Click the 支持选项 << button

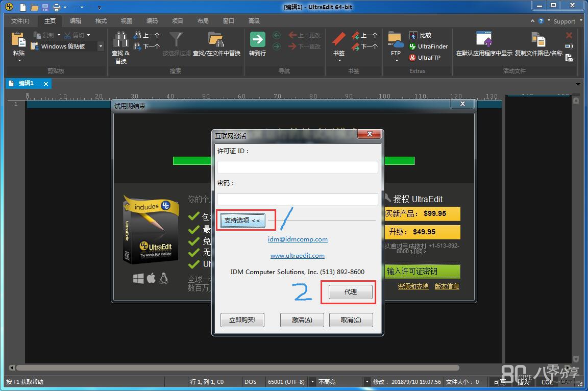coord(242,221)
